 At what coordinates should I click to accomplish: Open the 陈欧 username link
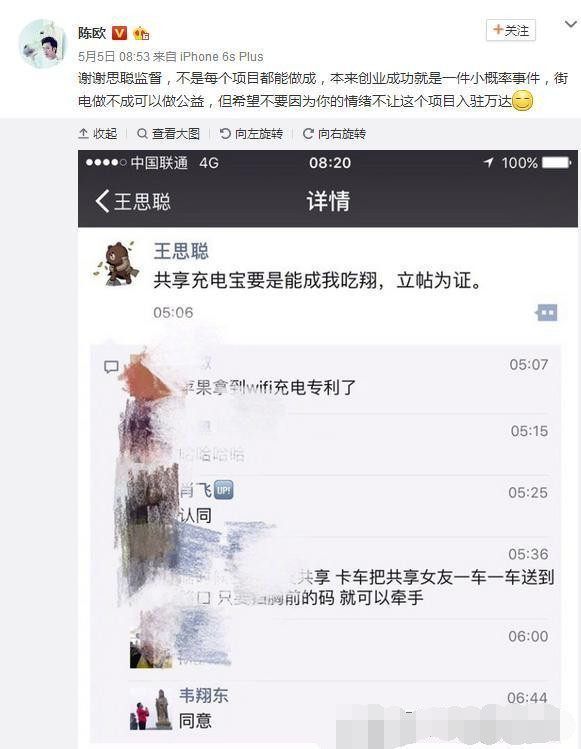point(92,33)
